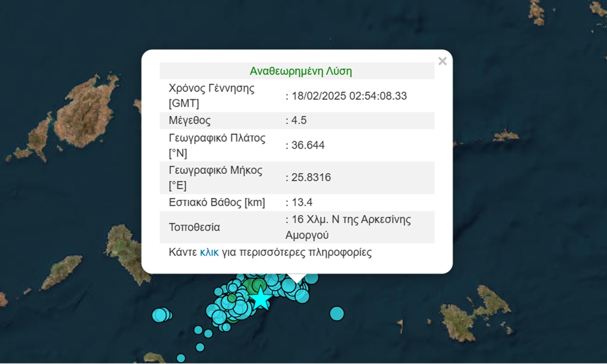Select the focal depth value 13.4
Screen dimensions: 607x364
[301, 203]
